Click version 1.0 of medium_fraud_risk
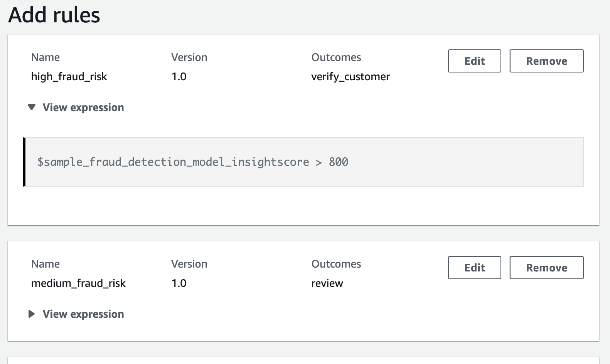Screen dimensions: 610x364 179,283
